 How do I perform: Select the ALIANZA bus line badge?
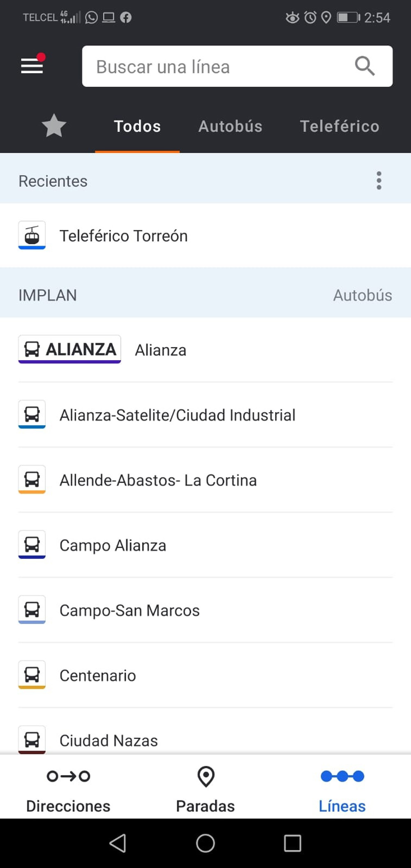[69, 349]
